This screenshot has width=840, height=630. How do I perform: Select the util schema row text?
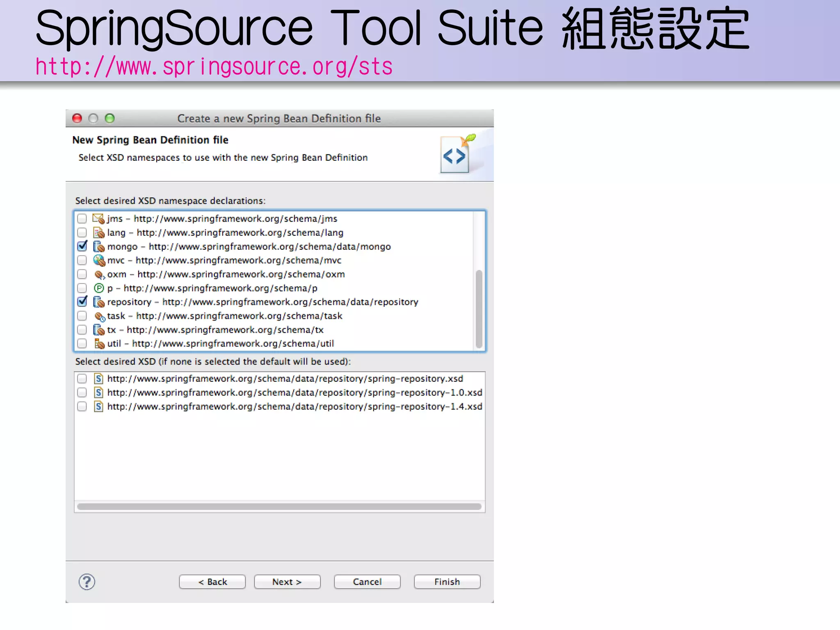coord(221,343)
